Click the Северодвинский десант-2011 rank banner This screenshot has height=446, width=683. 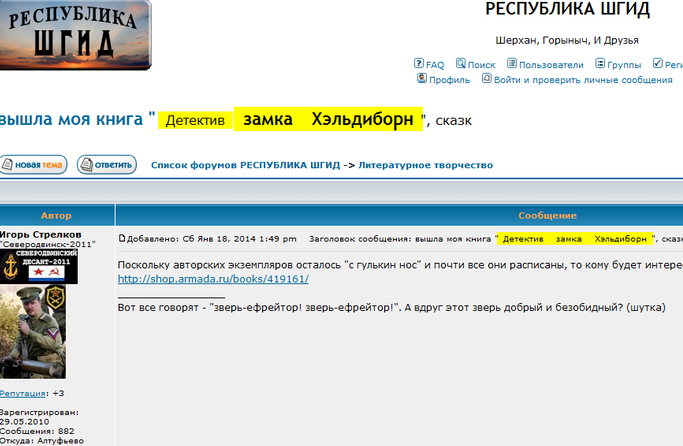coord(39,267)
